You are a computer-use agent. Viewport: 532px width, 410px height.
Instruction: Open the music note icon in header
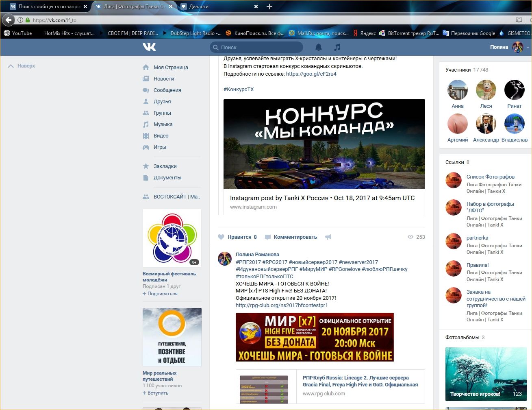337,47
